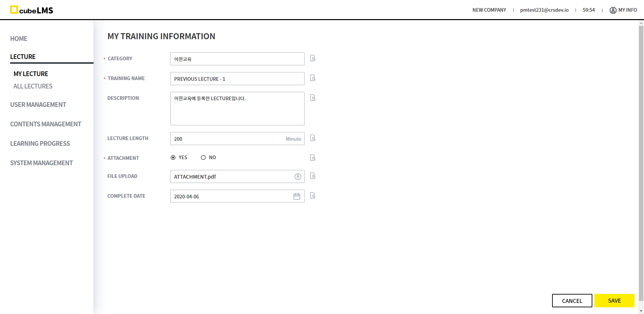Viewport: 644px width, 314px height.
Task: Click the page's vertical scrollbar down arrow
Action: [641, 311]
